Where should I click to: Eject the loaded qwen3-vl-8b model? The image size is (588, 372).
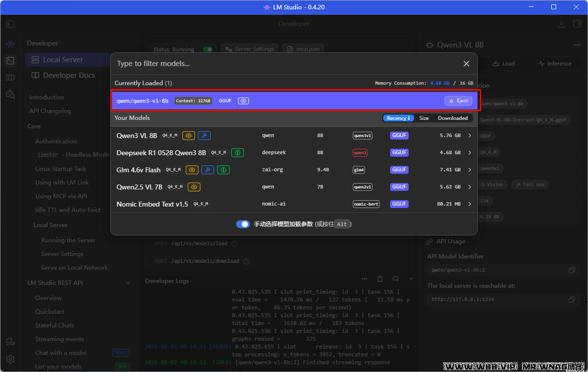[x=458, y=101]
